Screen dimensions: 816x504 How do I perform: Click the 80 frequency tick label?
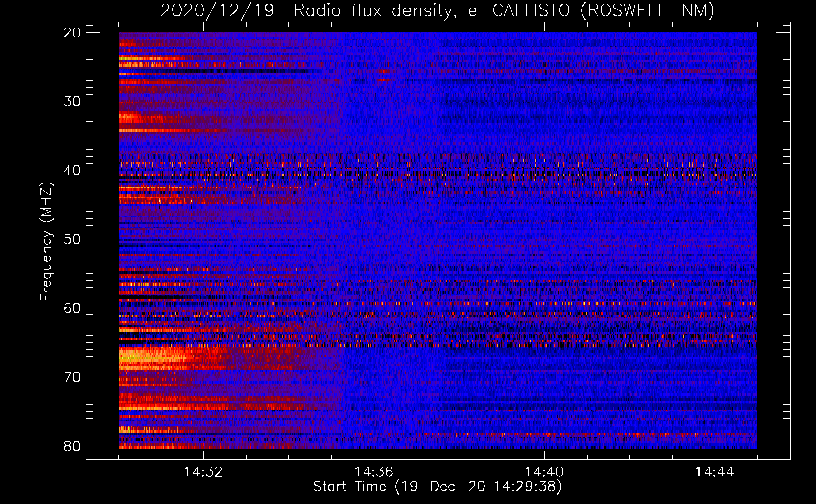[72, 446]
